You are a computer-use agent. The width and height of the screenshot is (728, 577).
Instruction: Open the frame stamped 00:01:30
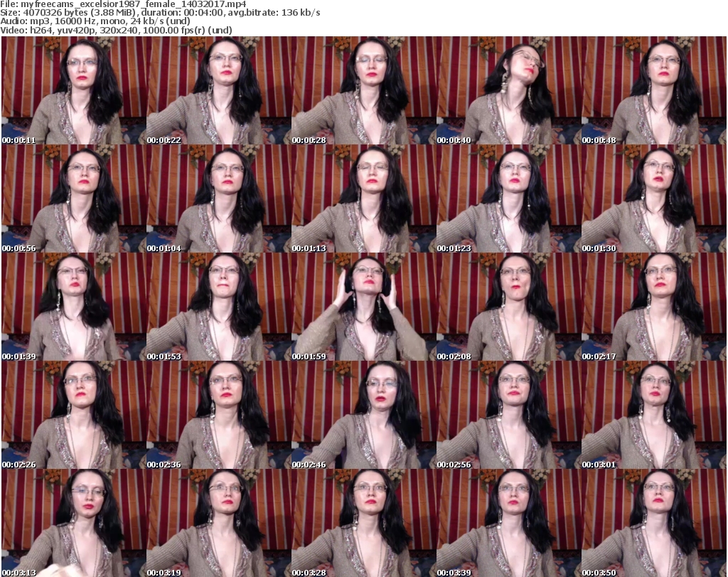click(x=654, y=198)
